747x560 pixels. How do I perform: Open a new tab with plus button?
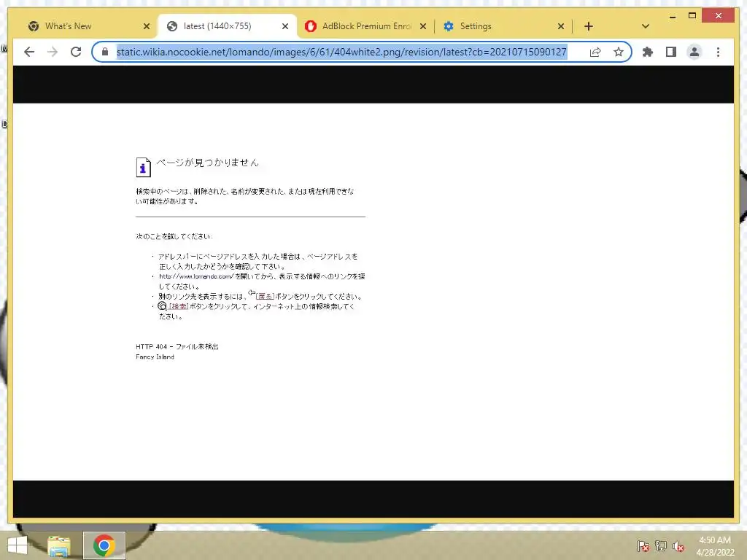589,26
